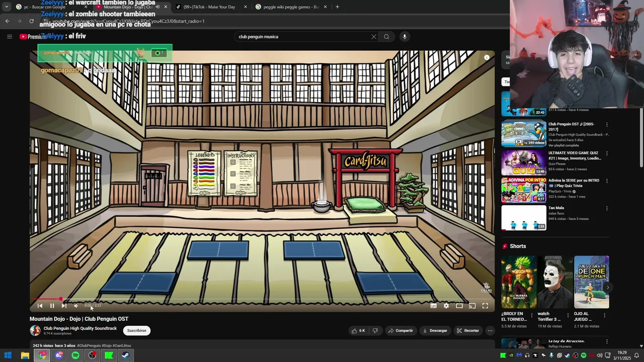Open the tab search dropdown
The image size is (644, 362).
(6, 7)
